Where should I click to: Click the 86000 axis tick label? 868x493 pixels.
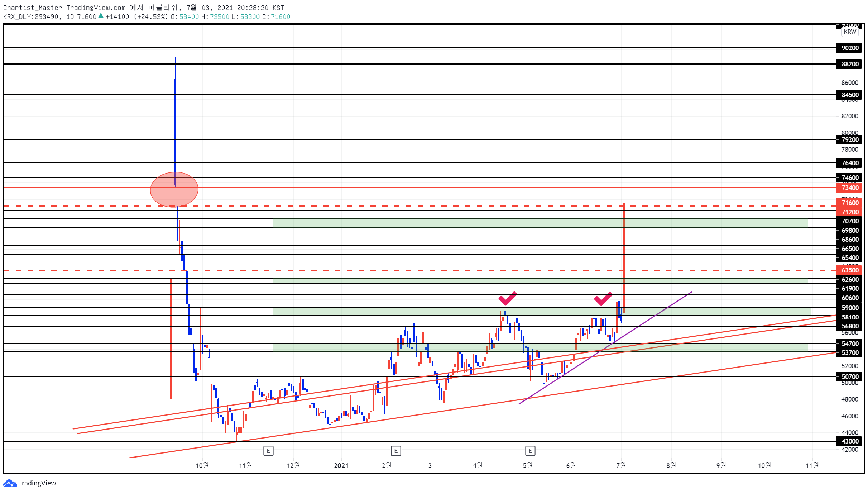(x=850, y=82)
